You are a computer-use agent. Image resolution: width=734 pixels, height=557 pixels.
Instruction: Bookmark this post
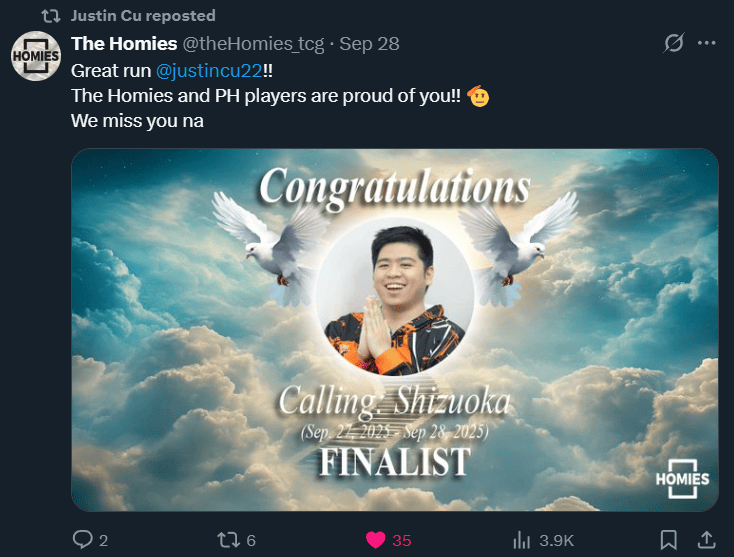(x=668, y=540)
